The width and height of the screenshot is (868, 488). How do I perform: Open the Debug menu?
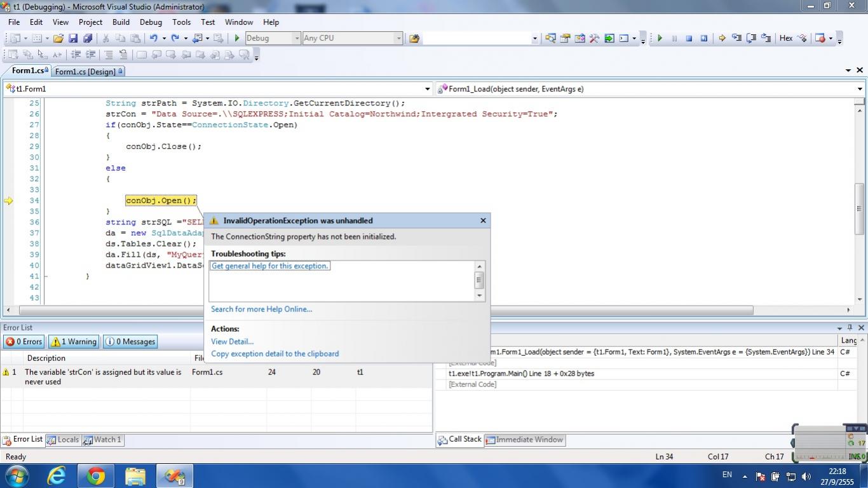pyautogui.click(x=151, y=22)
